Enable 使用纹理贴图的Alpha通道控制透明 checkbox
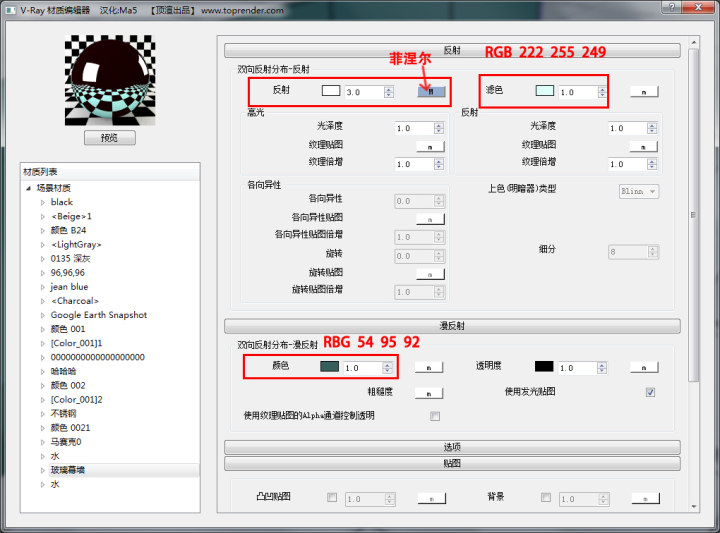 tap(435, 416)
